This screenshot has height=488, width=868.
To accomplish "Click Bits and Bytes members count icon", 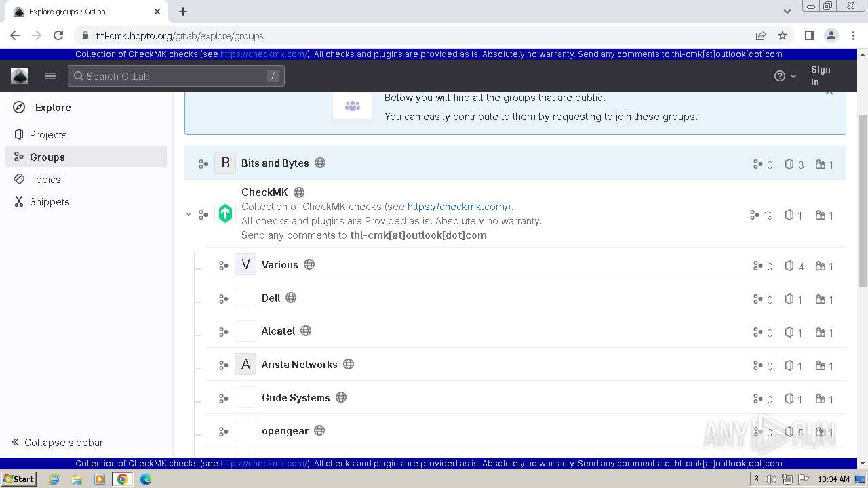I will 821,164.
